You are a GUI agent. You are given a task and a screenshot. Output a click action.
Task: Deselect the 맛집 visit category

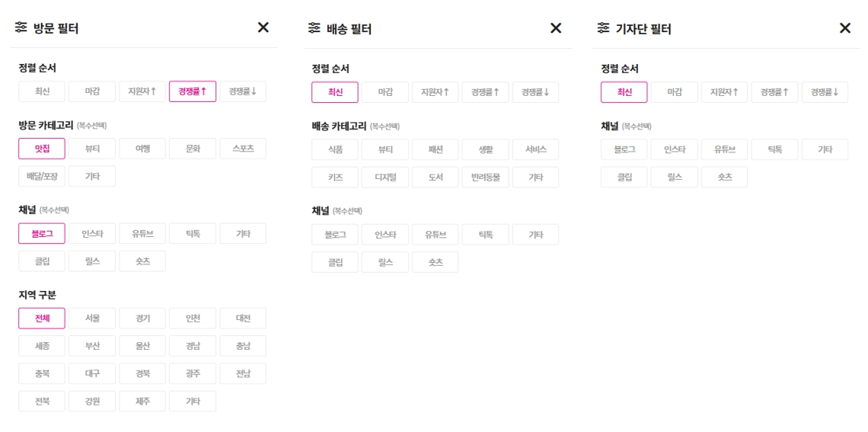(x=42, y=149)
